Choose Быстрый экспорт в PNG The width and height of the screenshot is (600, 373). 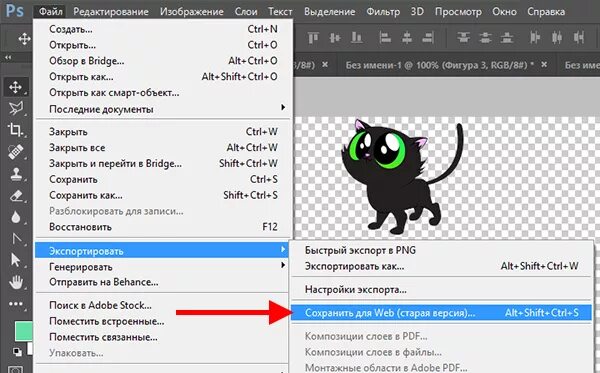coord(442,250)
